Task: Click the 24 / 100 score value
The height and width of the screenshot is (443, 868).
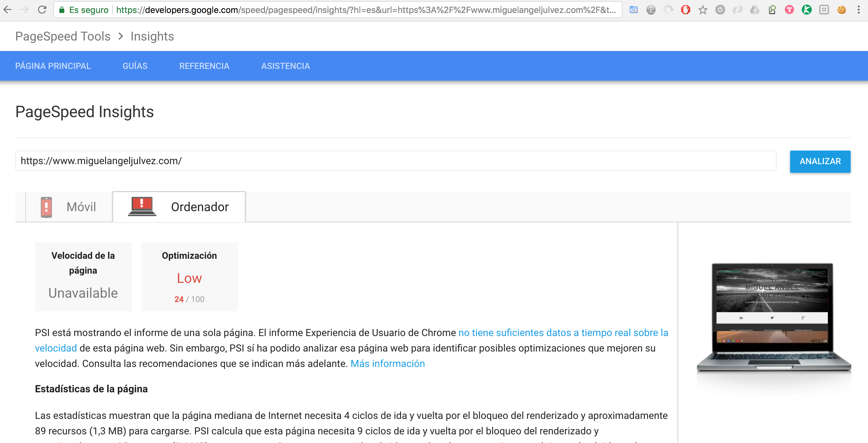Action: click(x=189, y=299)
